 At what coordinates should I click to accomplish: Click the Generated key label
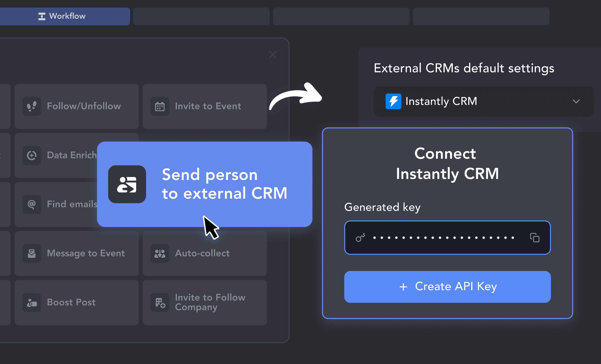tap(382, 208)
